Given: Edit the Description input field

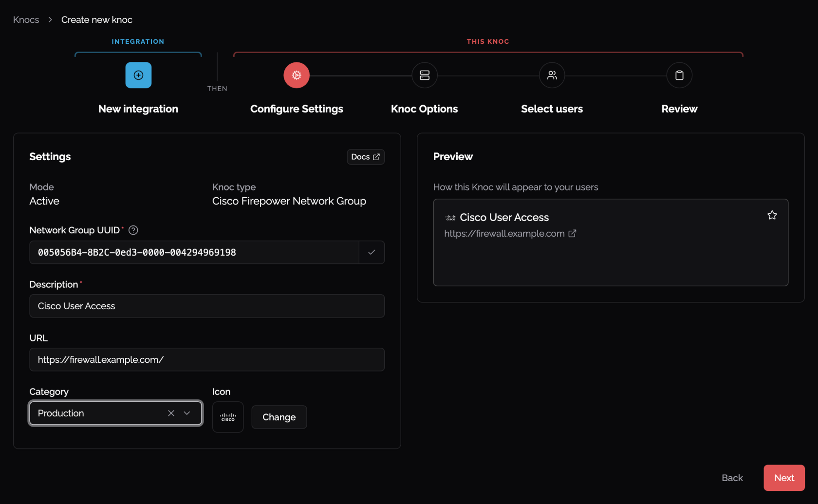Looking at the screenshot, I should 207,306.
